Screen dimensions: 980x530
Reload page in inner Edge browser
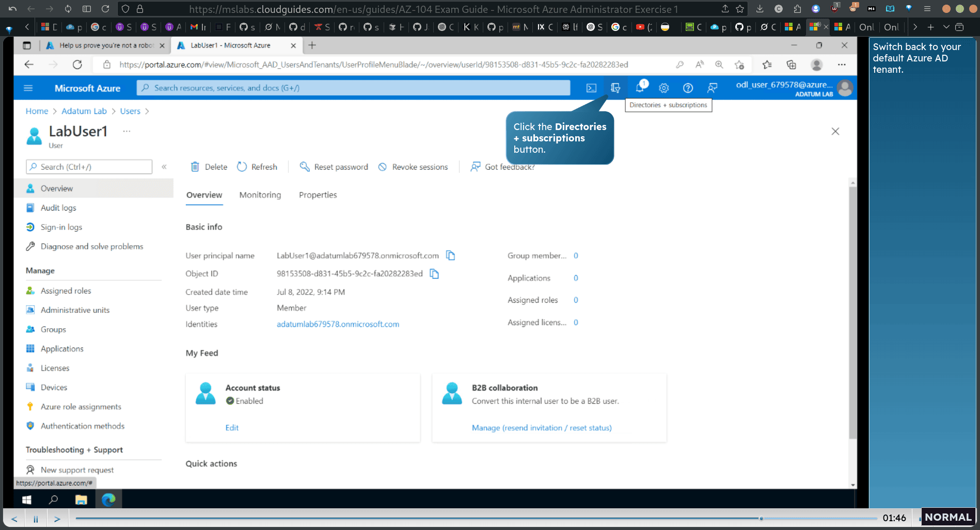77,65
